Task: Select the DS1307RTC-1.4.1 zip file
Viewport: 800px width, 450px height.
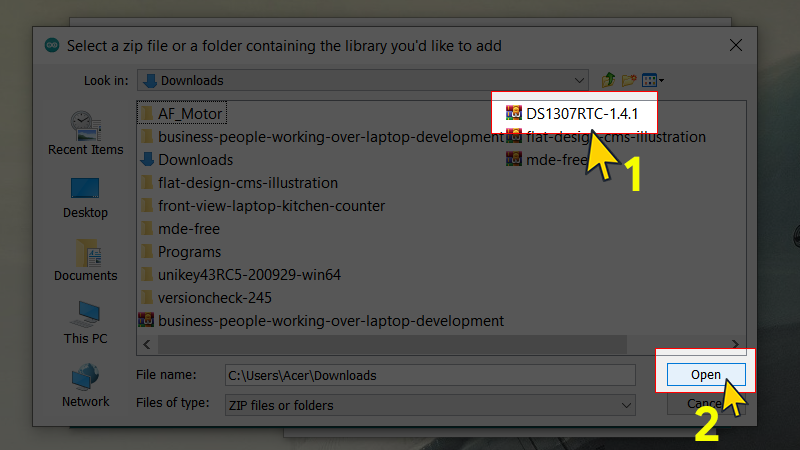Action: (572, 113)
